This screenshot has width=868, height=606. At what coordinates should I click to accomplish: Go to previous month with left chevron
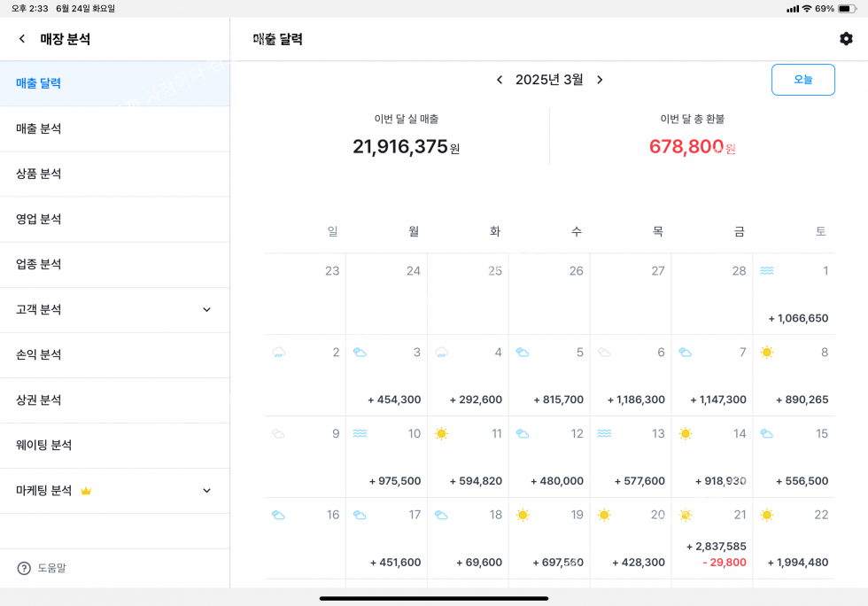pyautogui.click(x=500, y=80)
